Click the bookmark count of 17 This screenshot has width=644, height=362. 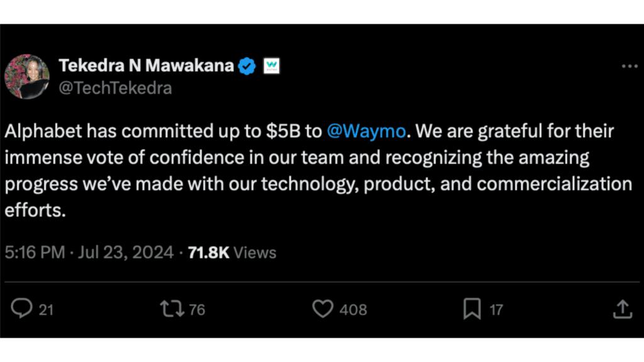pos(496,309)
